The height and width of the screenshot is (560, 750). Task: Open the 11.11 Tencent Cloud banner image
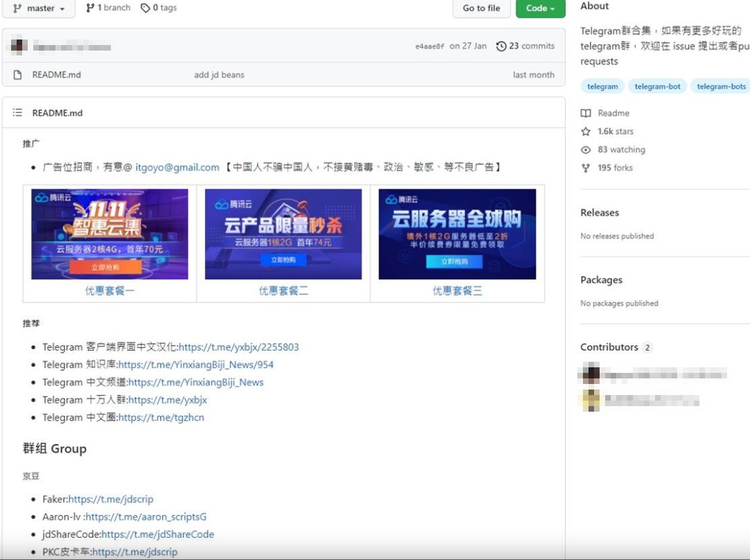(x=110, y=234)
